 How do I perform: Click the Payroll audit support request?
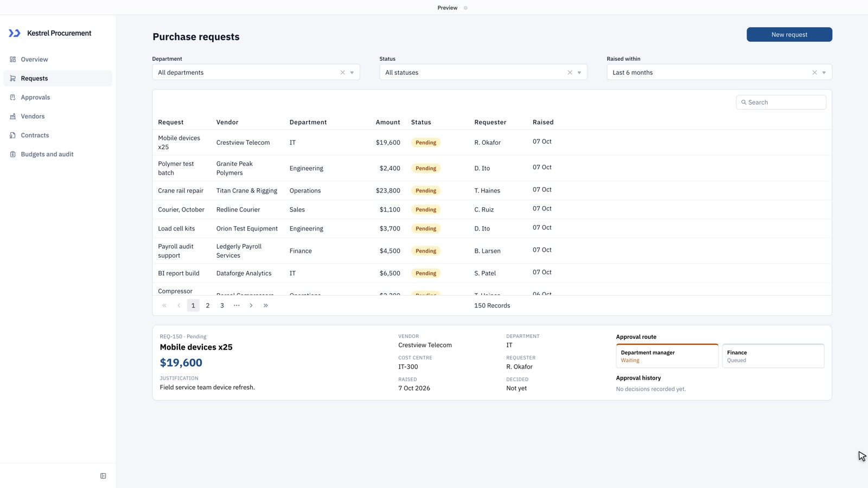click(x=492, y=251)
